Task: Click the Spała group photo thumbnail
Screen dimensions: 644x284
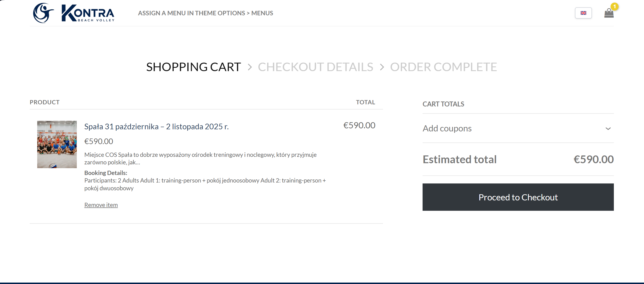Action: tap(57, 144)
